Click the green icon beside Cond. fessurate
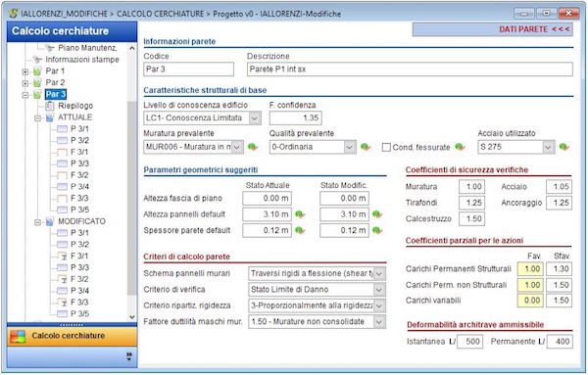Screen dimensions: 588x375 pyautogui.click(x=461, y=147)
